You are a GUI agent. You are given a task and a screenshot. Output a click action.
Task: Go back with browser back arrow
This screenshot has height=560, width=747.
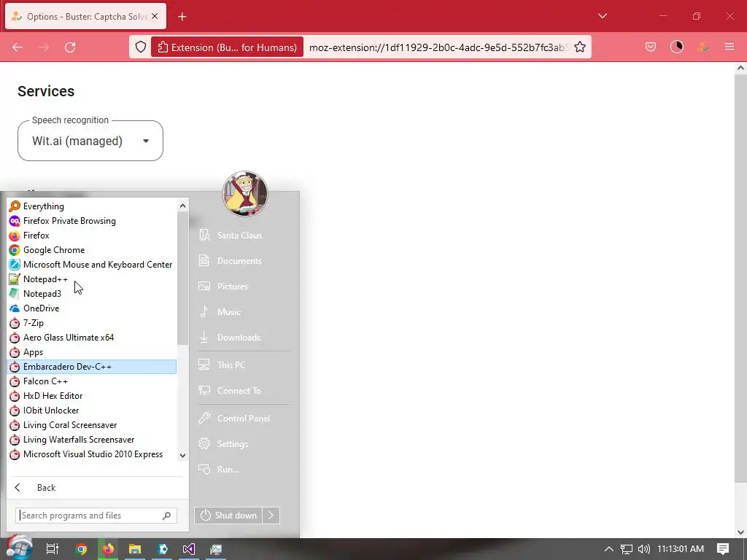click(18, 47)
